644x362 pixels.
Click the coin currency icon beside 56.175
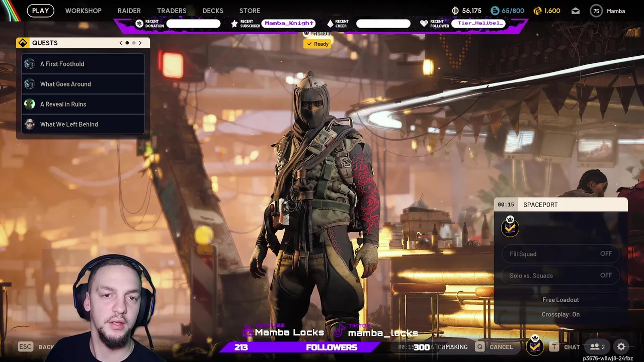pos(455,11)
